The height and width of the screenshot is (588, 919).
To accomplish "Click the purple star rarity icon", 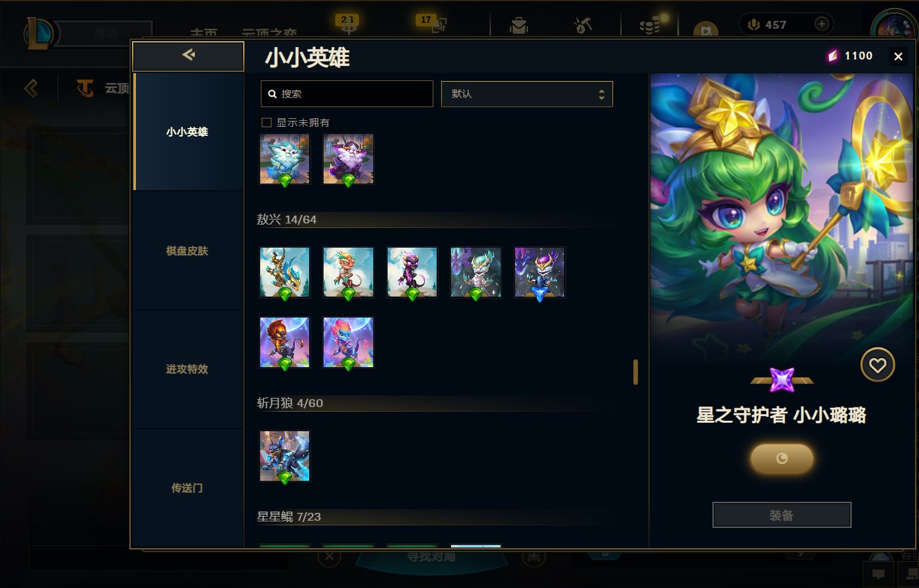I will click(x=782, y=380).
